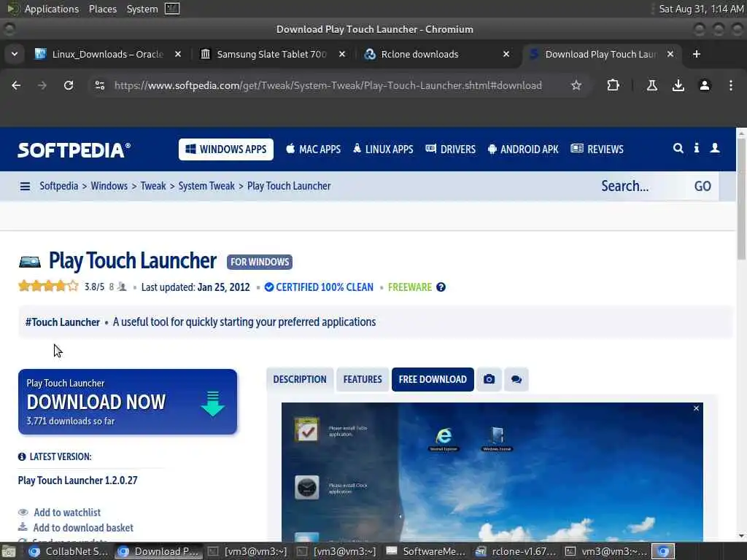Click the star rating for Play Touch Launcher

[48, 286]
